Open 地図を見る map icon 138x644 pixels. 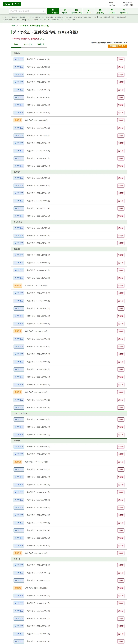[124, 11]
